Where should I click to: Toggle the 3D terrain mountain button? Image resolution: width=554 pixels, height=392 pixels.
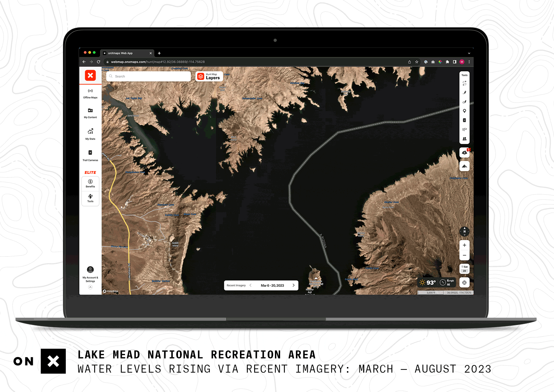click(x=464, y=166)
